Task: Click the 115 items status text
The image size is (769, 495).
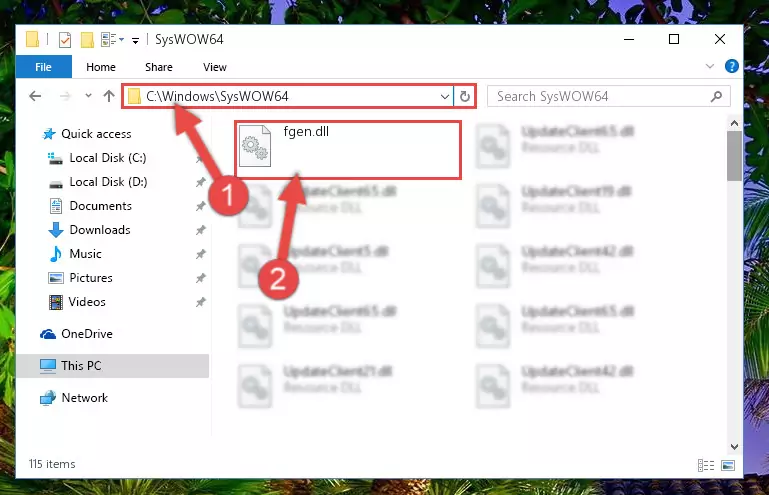Action: pos(52,464)
